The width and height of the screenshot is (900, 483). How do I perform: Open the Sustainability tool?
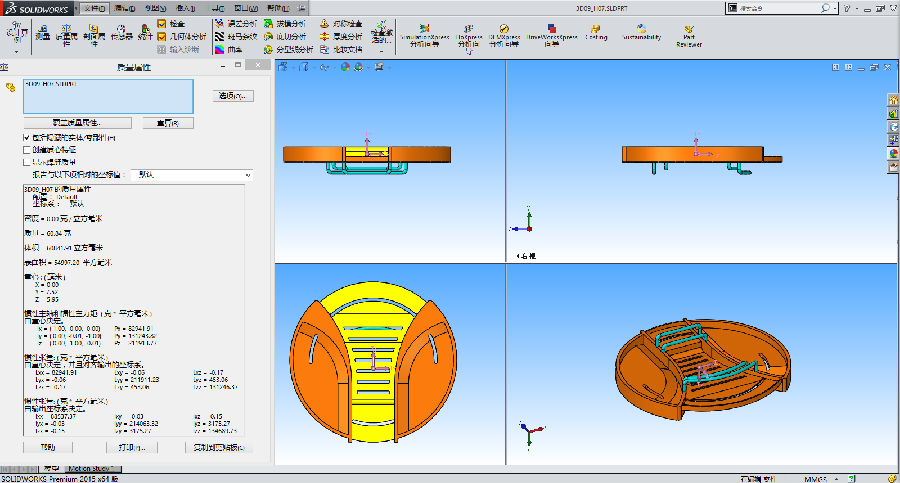[x=642, y=33]
